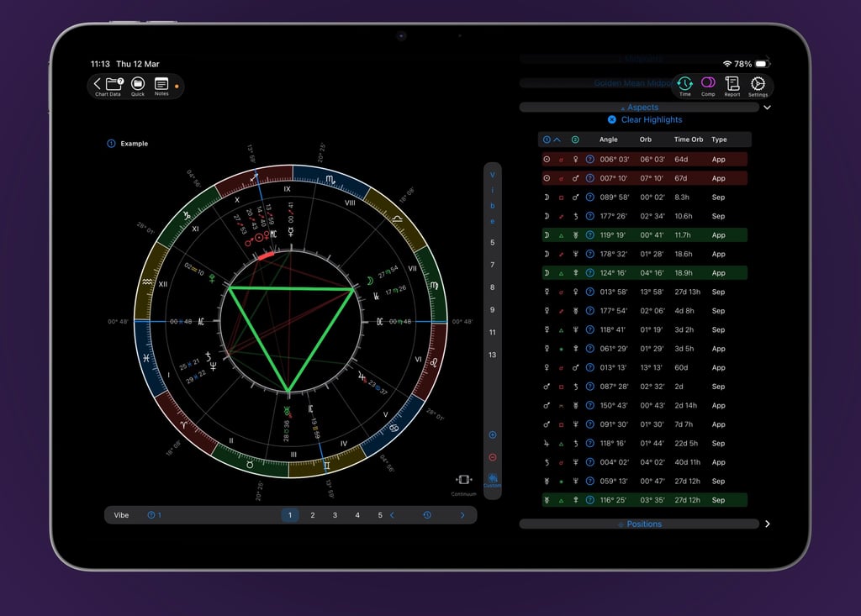The image size is (861, 616).
Task: Open the Quick chart icon
Action: [138, 83]
